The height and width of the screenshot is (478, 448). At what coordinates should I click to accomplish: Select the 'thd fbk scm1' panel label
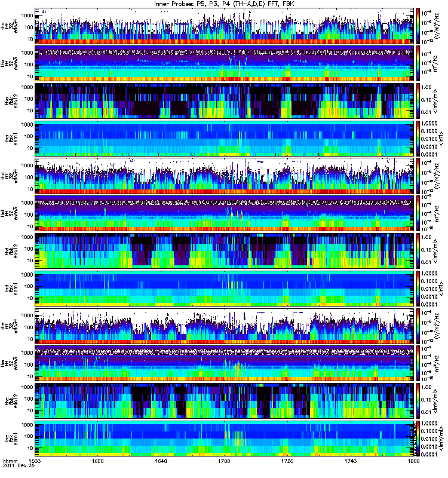[11, 289]
